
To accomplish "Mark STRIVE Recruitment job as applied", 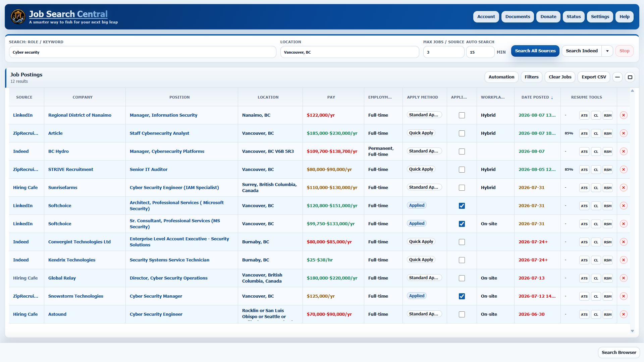I will (x=462, y=170).
